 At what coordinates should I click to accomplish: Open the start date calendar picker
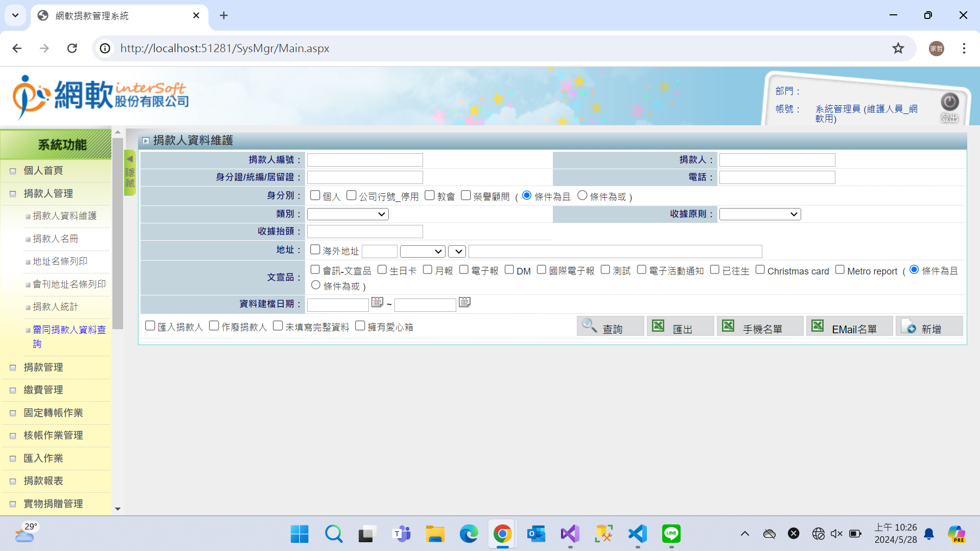[377, 303]
